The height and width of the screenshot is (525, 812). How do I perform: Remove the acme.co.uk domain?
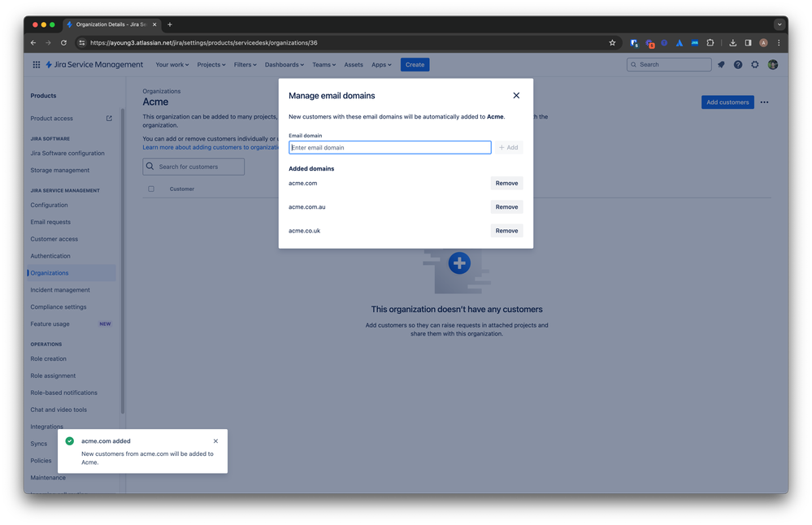click(506, 231)
